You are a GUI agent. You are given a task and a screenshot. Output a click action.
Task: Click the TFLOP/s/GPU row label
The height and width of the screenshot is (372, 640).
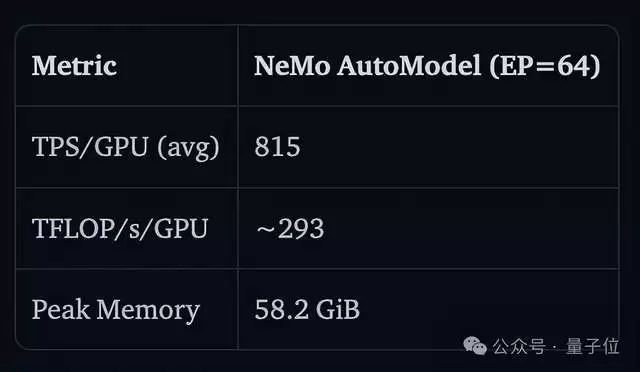click(x=120, y=229)
